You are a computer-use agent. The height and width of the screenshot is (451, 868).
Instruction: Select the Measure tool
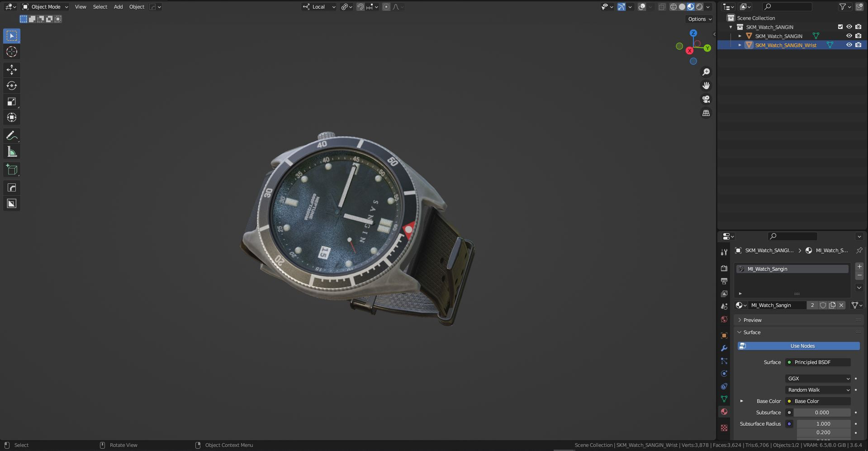[12, 152]
